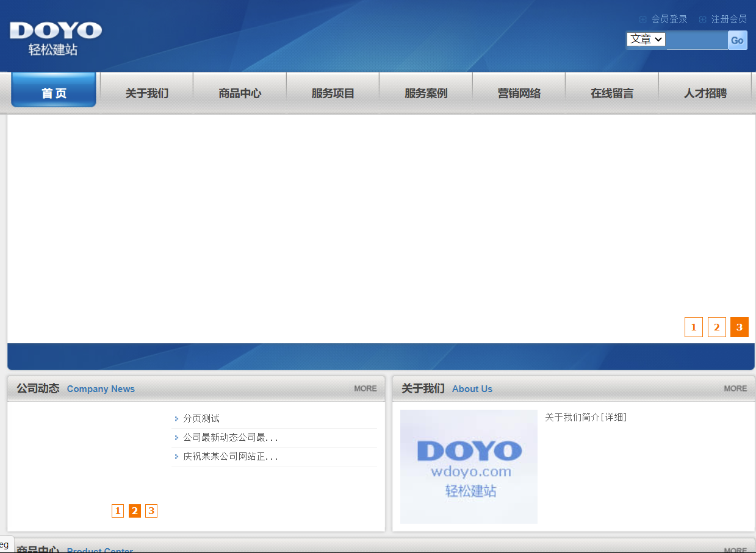Click the arrow bullet beside 公司最新动态公司最...

[176, 438]
